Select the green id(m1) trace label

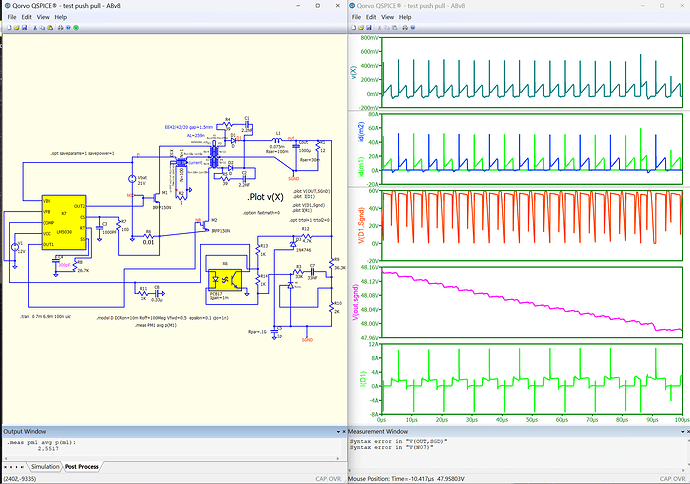point(361,167)
